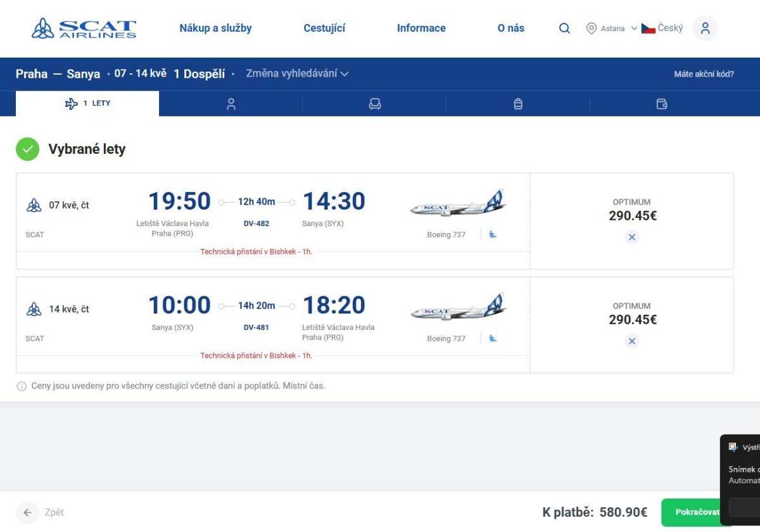Go to the payment wallet step icon
Screen dimensions: 760x532
662,104
